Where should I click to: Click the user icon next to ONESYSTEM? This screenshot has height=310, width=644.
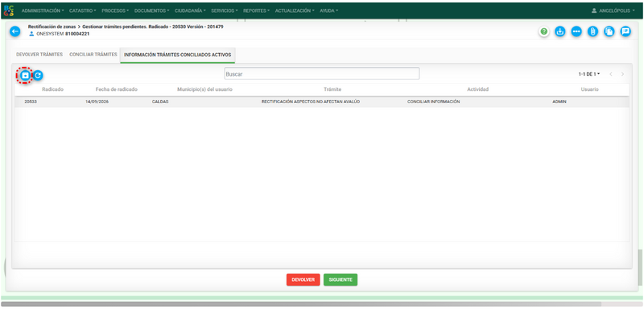pyautogui.click(x=31, y=34)
